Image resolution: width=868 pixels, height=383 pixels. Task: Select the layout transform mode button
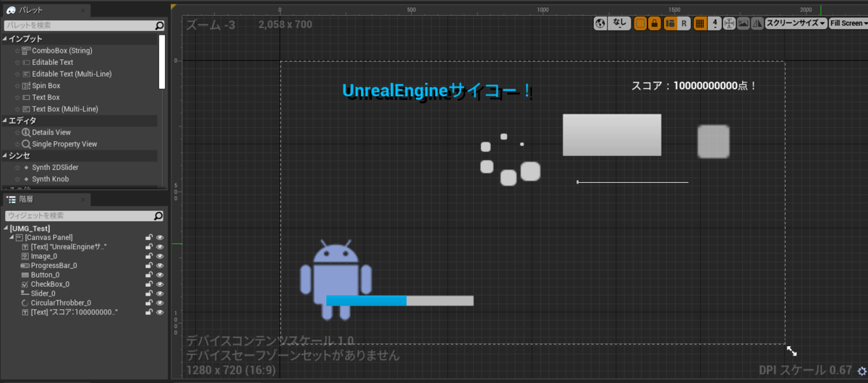tap(669, 23)
